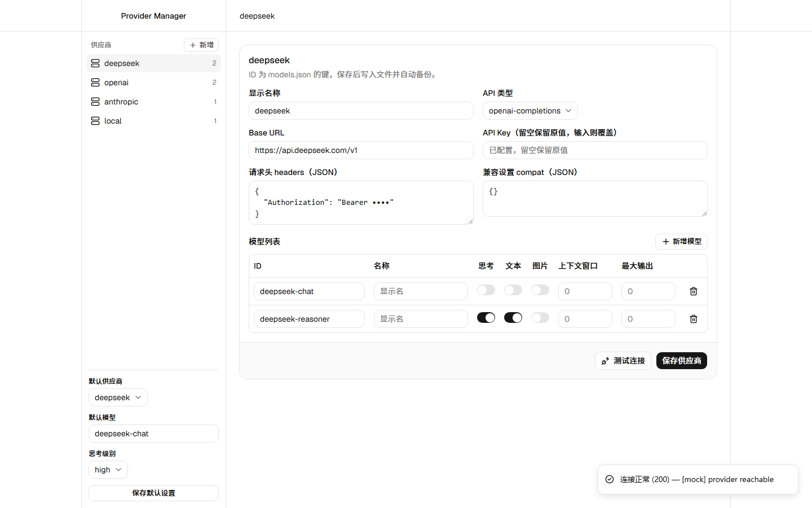Screen dimensions: 812x508
Task: Delete the deepseek-chat model row
Action: point(694,291)
